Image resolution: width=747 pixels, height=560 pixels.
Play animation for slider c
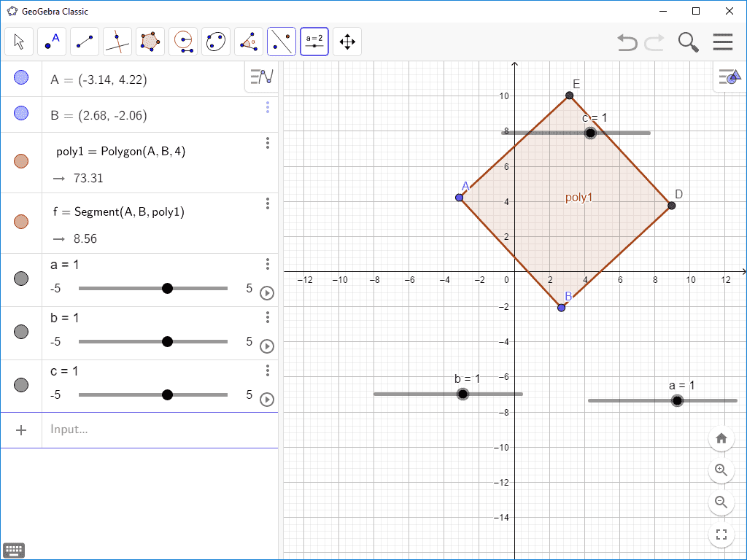tap(267, 400)
